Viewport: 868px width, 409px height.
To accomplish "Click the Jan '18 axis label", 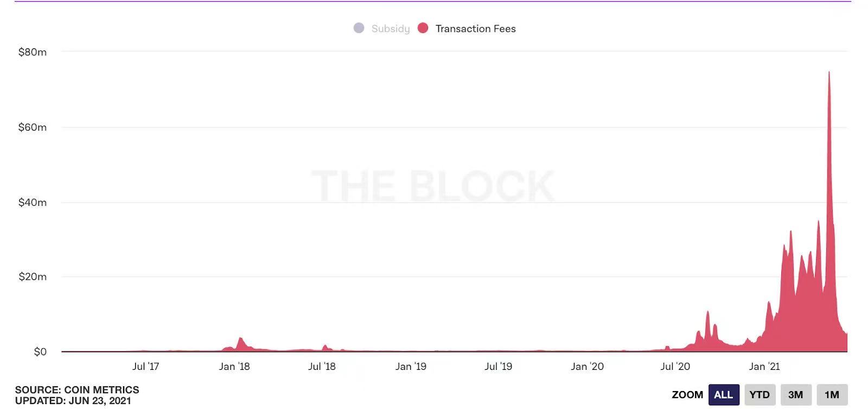I will coord(234,367).
